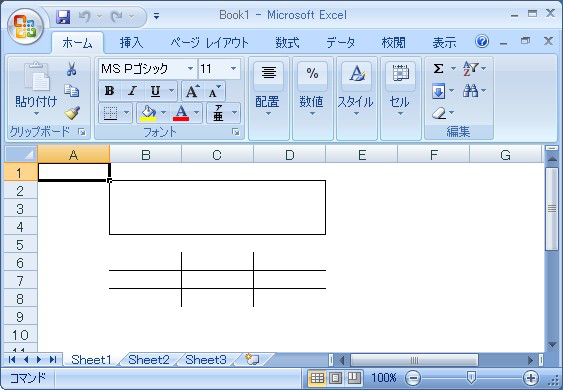Open Quick Access Toolbar customize arrow
This screenshot has width=563, height=390.
tap(156, 16)
